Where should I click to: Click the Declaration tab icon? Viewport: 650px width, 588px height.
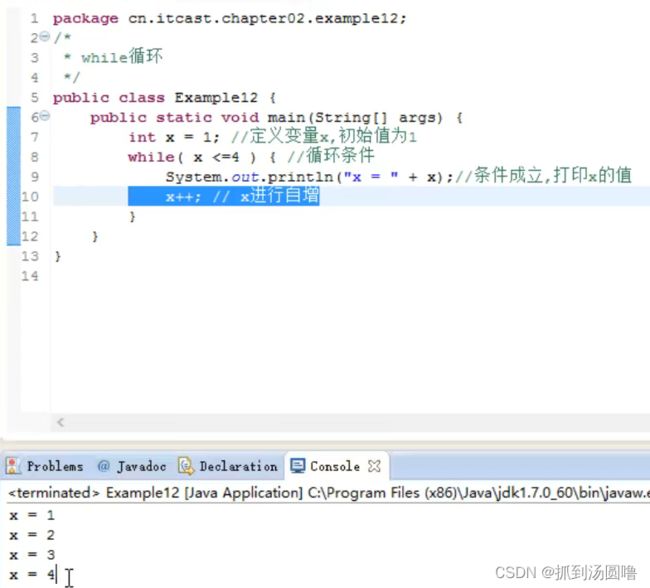click(185, 467)
